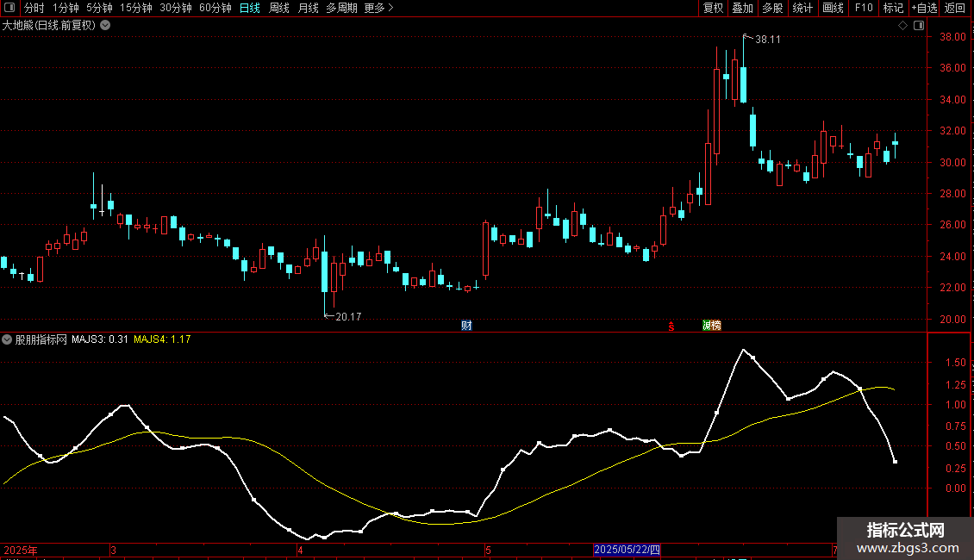Click the red S marker below the chart

(x=671, y=326)
